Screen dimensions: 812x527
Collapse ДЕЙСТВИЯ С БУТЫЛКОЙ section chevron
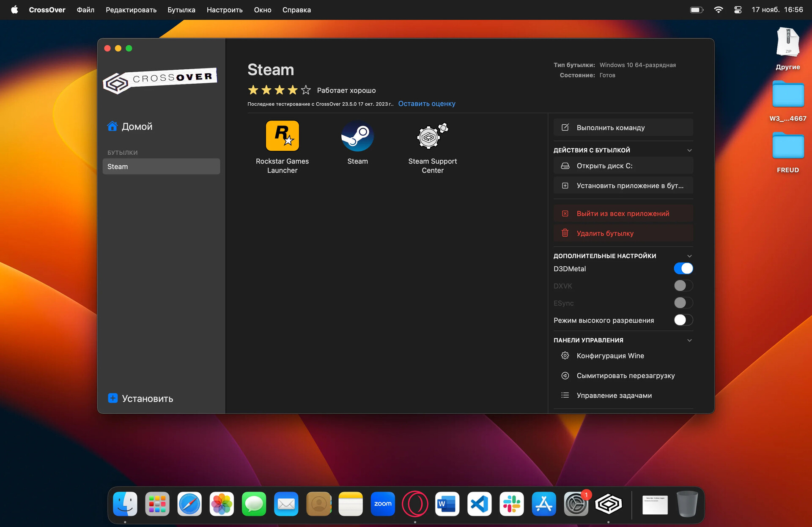[689, 150]
